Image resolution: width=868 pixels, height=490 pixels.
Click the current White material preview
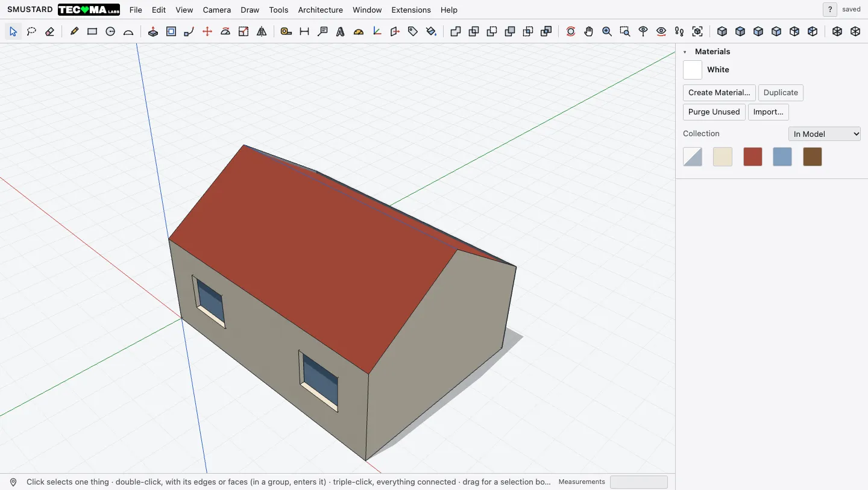(x=693, y=70)
